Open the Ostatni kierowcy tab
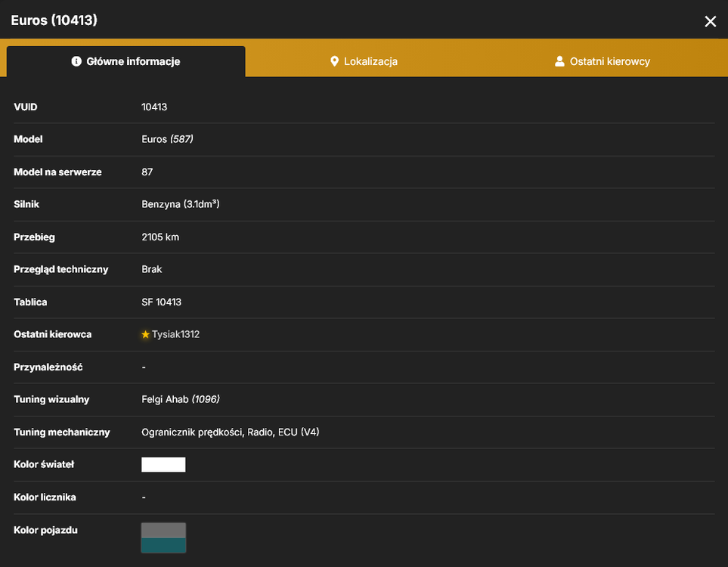 pyautogui.click(x=603, y=61)
